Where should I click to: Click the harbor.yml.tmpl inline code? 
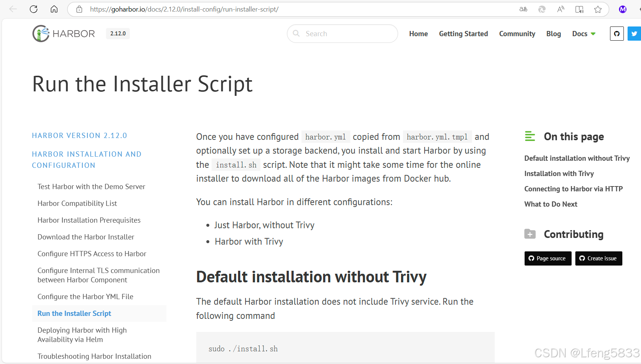tap(437, 137)
